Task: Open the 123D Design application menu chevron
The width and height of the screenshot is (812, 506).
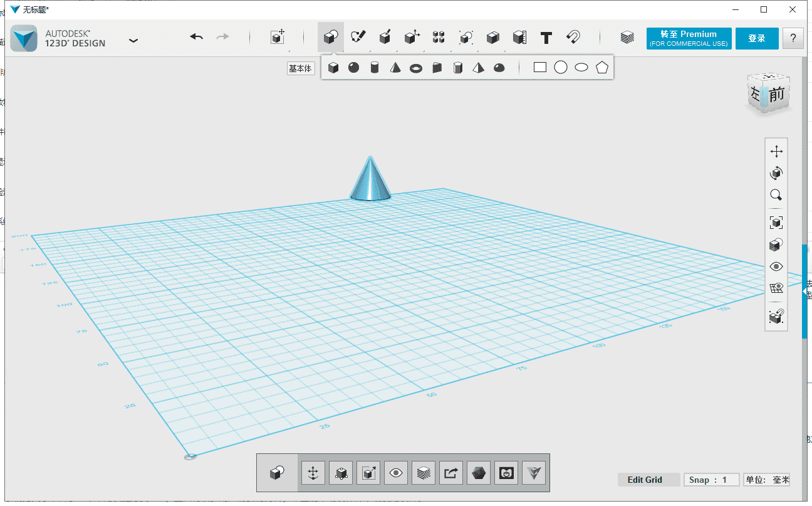Action: click(133, 40)
